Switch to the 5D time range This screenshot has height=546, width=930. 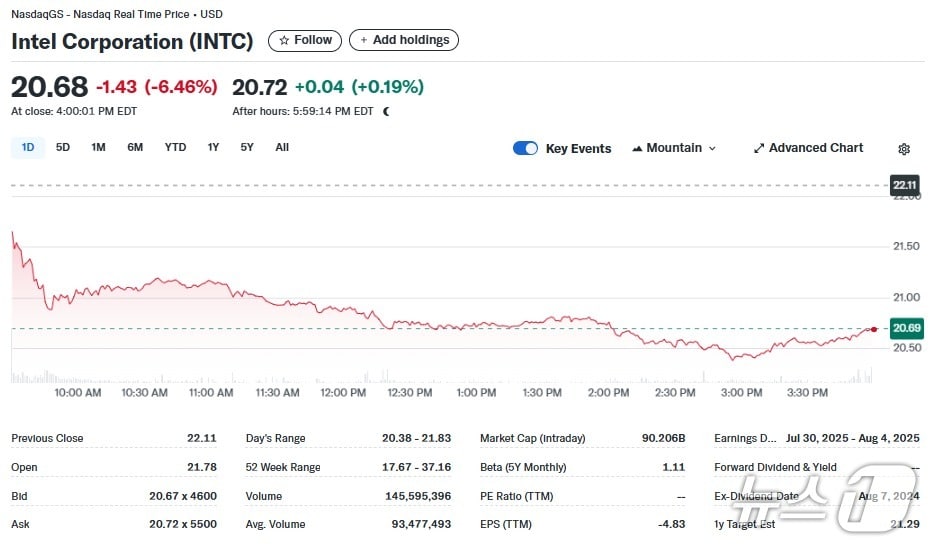[63, 147]
